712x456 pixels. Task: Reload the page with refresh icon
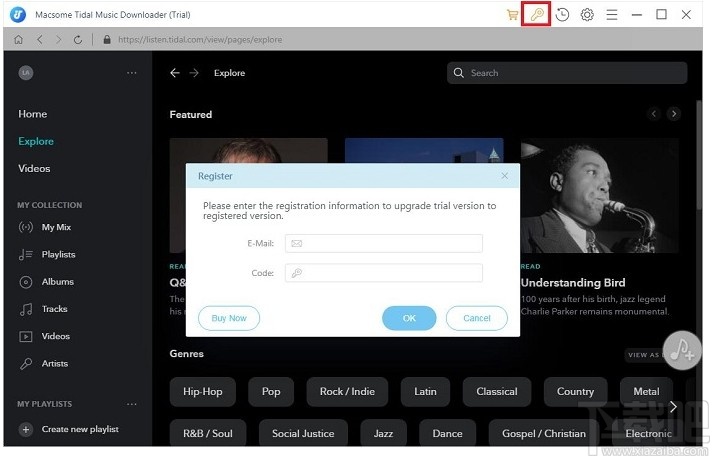(x=78, y=40)
